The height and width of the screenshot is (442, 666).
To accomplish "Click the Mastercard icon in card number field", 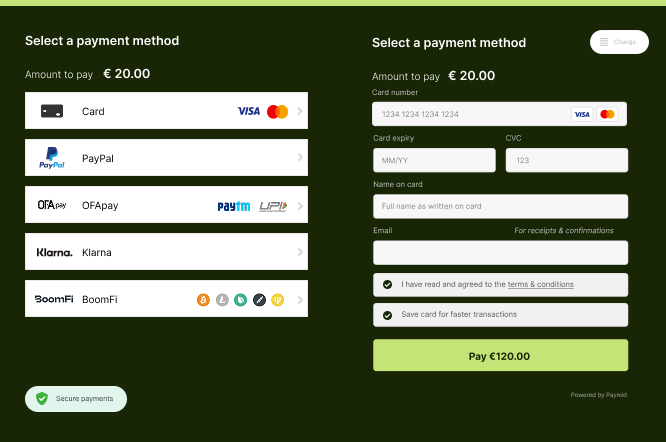I will (607, 114).
